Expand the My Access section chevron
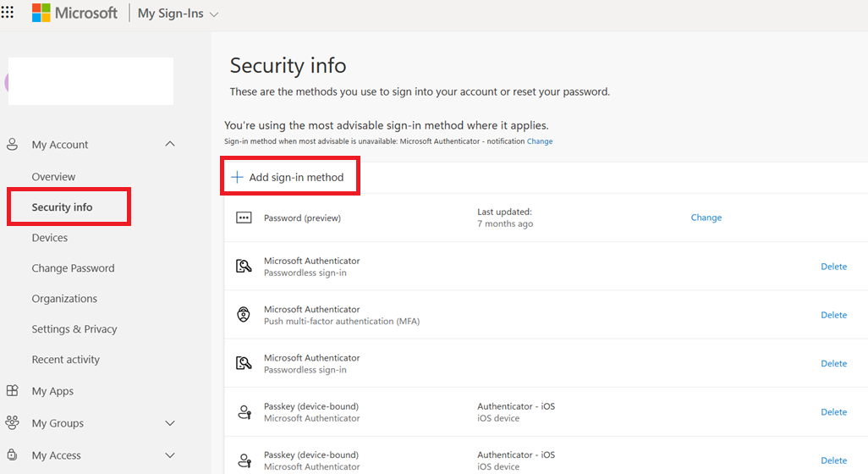 (x=170, y=455)
